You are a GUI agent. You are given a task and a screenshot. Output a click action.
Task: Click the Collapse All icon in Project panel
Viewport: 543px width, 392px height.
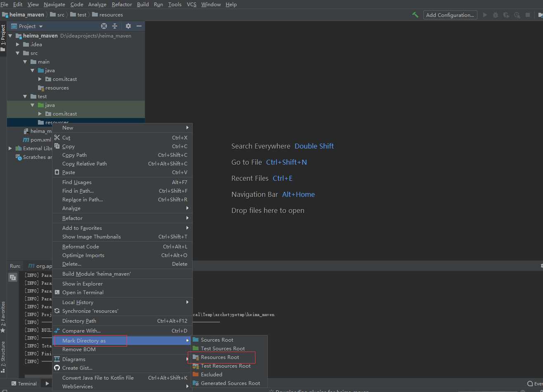click(x=115, y=26)
